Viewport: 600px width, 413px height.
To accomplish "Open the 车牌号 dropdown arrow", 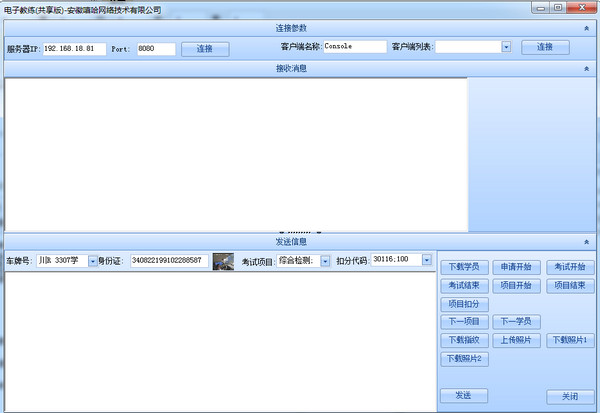I will tap(93, 261).
